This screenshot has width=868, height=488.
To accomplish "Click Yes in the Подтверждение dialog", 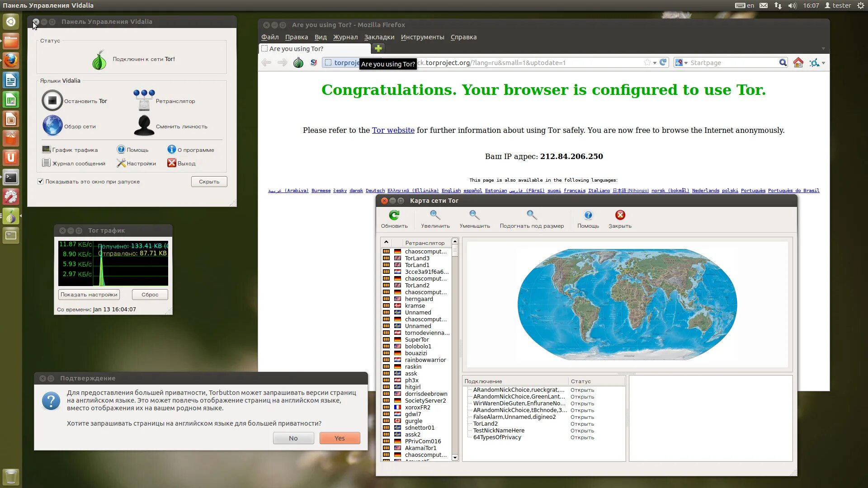I will [x=340, y=438].
